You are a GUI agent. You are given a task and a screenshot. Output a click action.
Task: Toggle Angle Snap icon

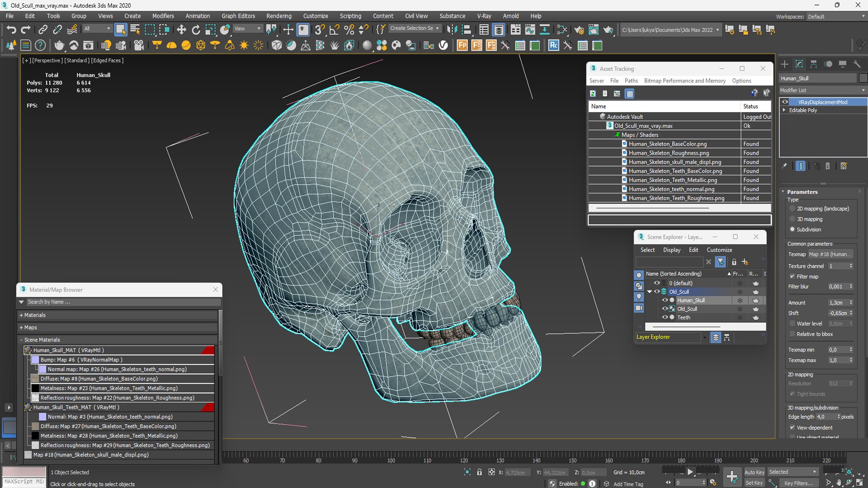click(x=335, y=30)
